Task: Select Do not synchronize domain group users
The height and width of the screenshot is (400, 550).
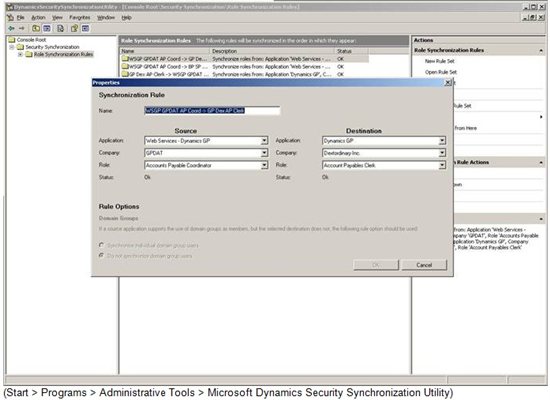Action: [x=102, y=255]
